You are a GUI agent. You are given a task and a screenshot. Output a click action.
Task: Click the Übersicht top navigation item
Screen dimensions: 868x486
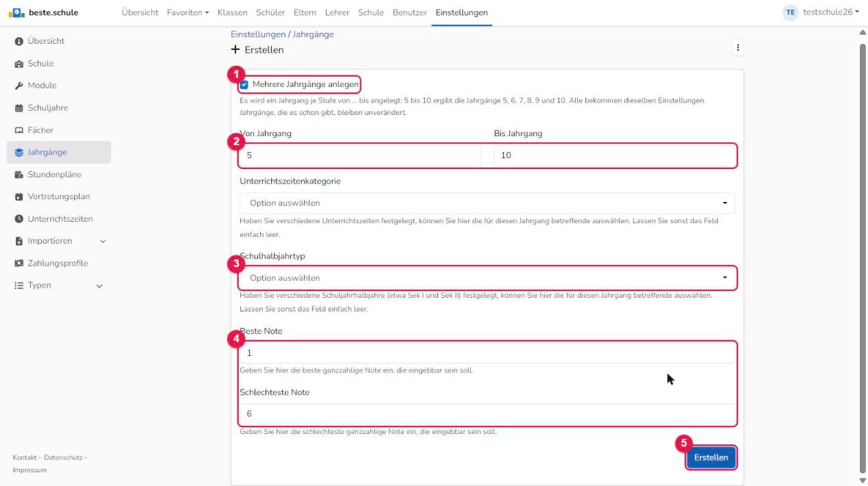coord(140,13)
